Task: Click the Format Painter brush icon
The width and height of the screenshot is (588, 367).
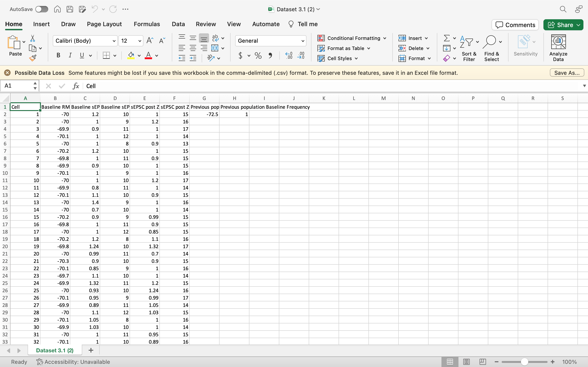Action: pyautogui.click(x=33, y=58)
